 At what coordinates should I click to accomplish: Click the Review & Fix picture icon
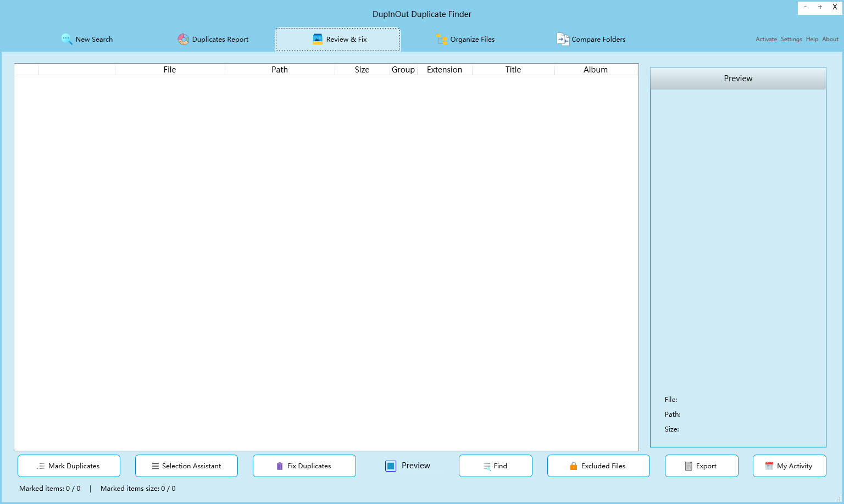[x=318, y=39]
